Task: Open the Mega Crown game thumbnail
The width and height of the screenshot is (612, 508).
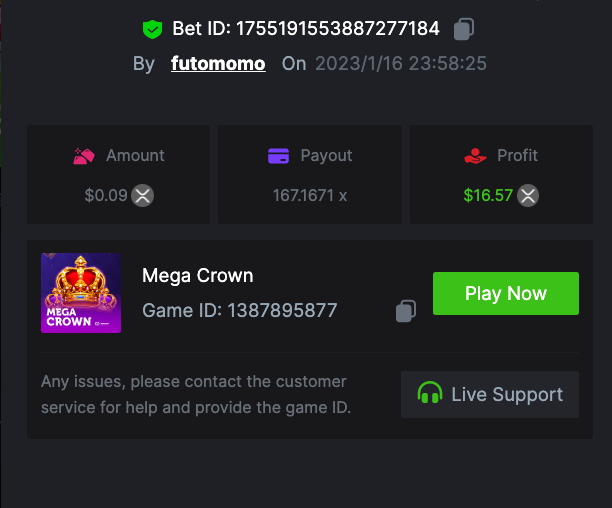Action: pos(81,293)
